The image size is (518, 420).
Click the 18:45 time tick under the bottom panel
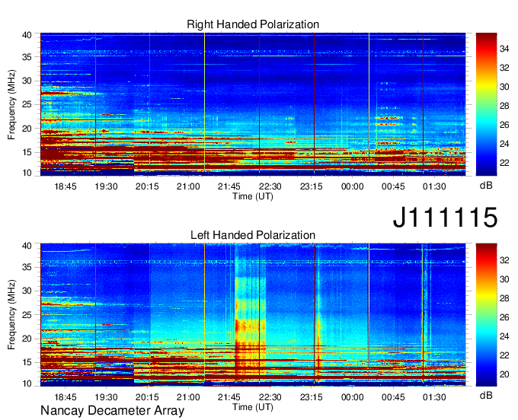(65, 397)
